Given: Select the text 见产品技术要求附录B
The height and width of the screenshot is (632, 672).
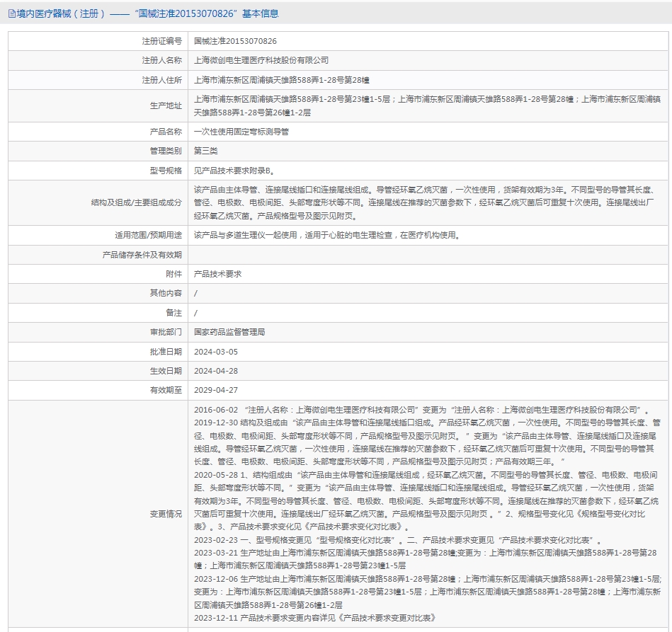Looking at the screenshot, I should [x=234, y=171].
